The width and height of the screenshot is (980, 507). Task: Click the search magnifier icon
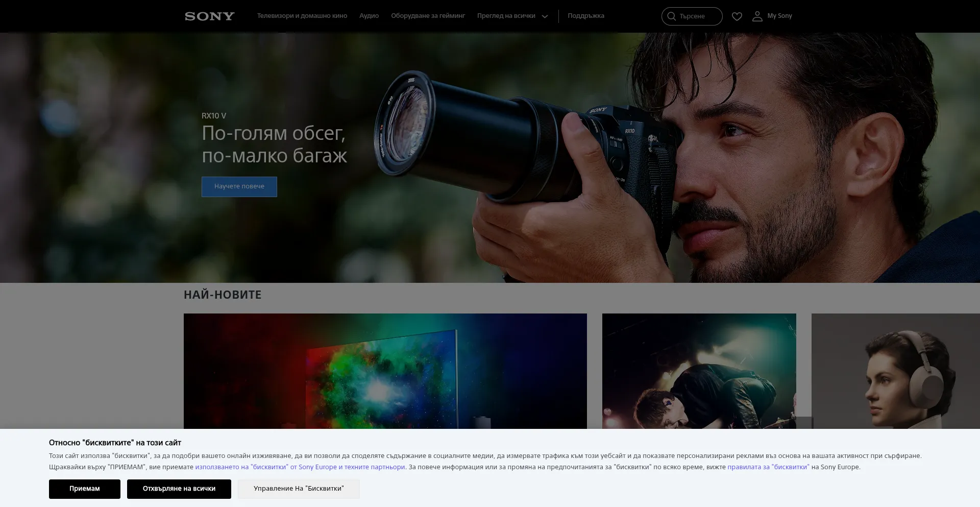(671, 16)
